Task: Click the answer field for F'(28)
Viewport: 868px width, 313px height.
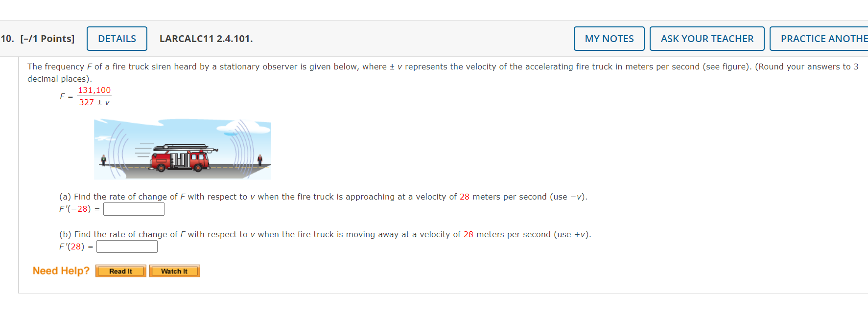Action: point(127,246)
